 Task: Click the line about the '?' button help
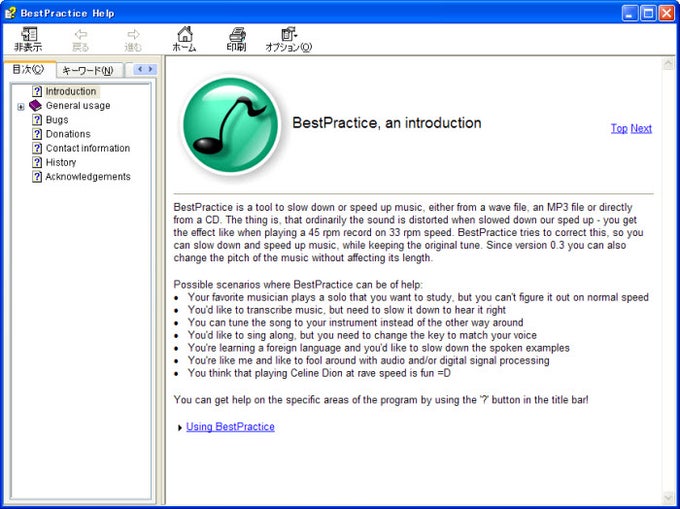(x=381, y=400)
